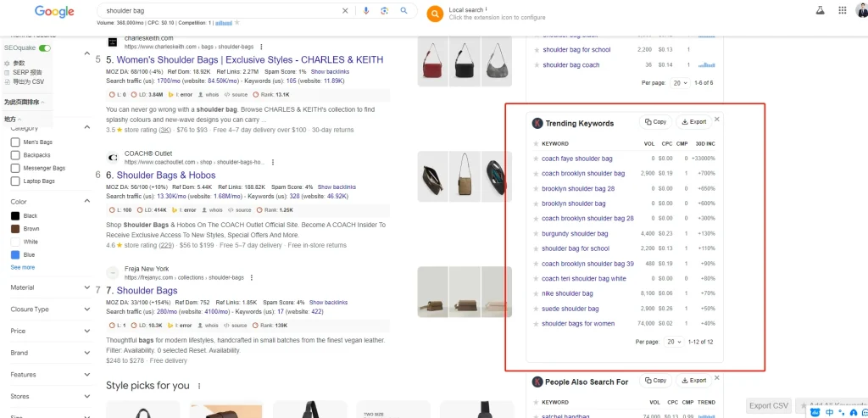Copy the People Also Search For list
868x418 pixels.
[x=655, y=381]
